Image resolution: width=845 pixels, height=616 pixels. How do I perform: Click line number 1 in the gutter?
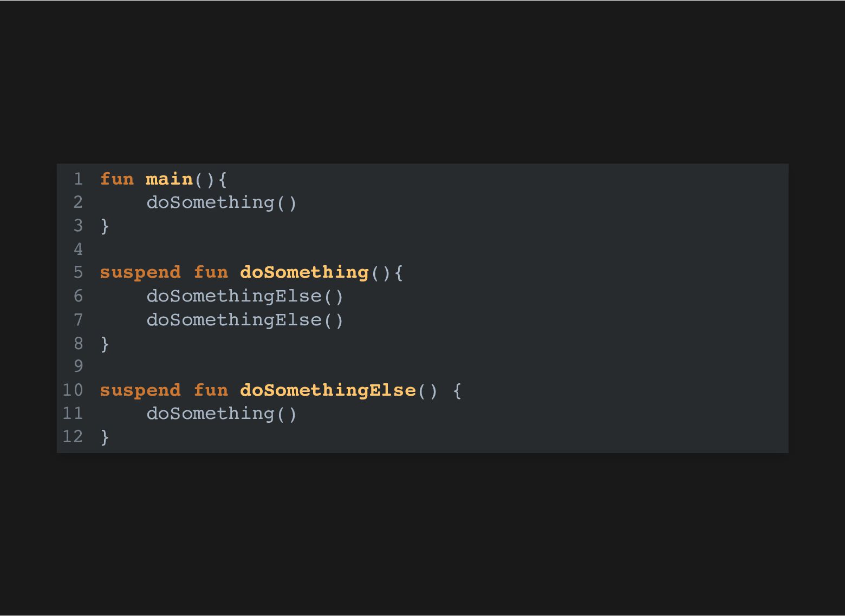click(x=79, y=179)
